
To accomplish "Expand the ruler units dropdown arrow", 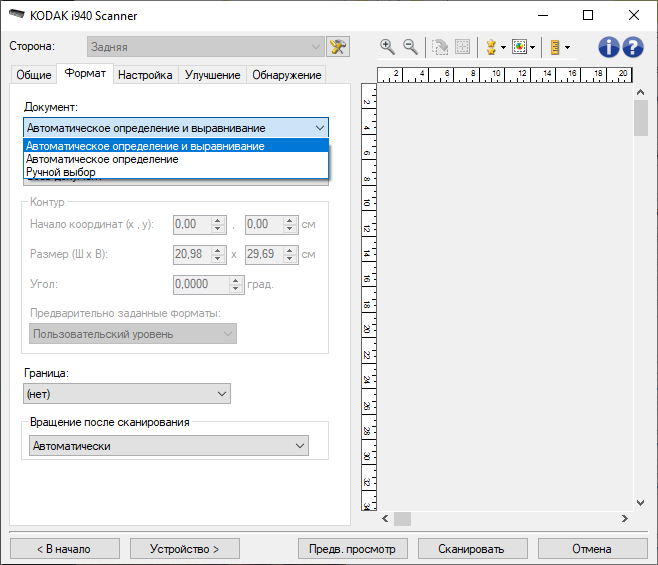I will pos(567,47).
